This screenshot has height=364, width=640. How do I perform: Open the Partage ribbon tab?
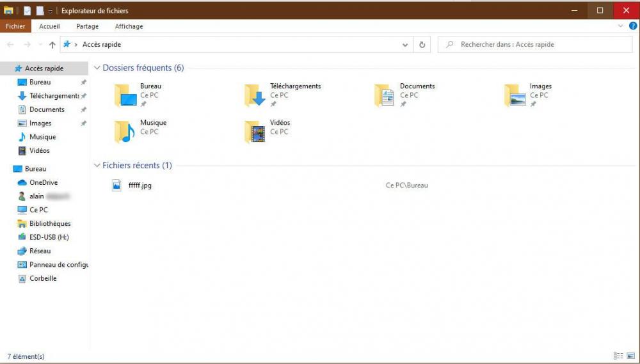tap(87, 26)
